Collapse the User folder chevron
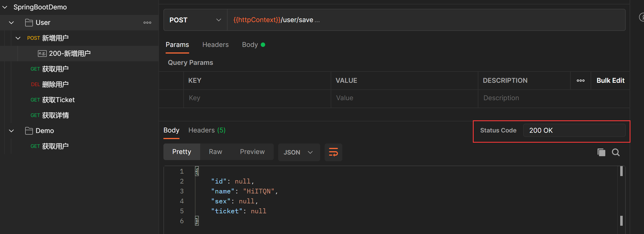Screen dimensions: 644x234 click(11, 23)
